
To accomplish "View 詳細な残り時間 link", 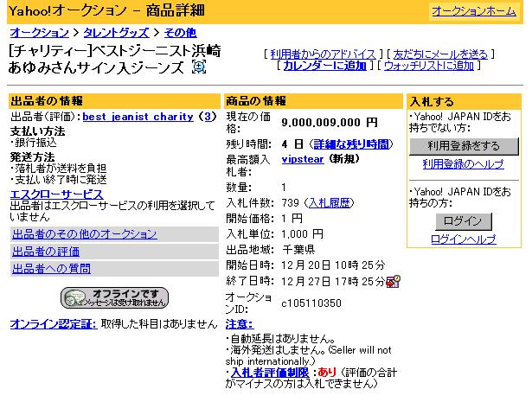I will coord(351,144).
